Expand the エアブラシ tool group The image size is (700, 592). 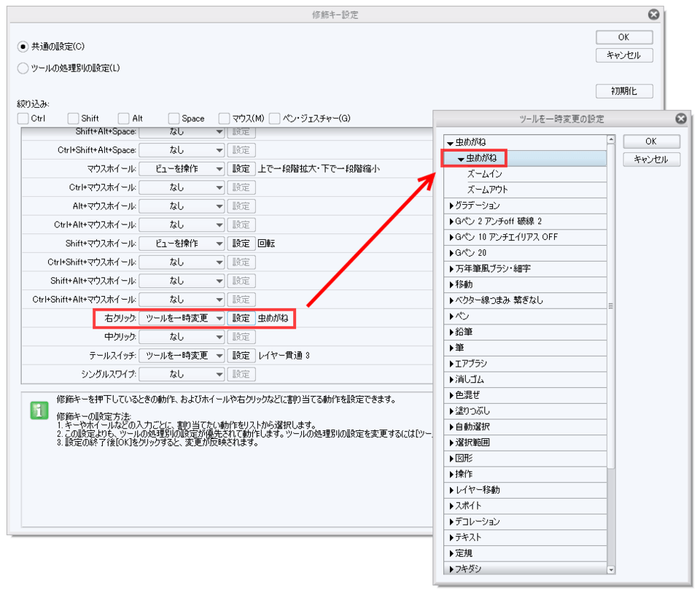(452, 364)
